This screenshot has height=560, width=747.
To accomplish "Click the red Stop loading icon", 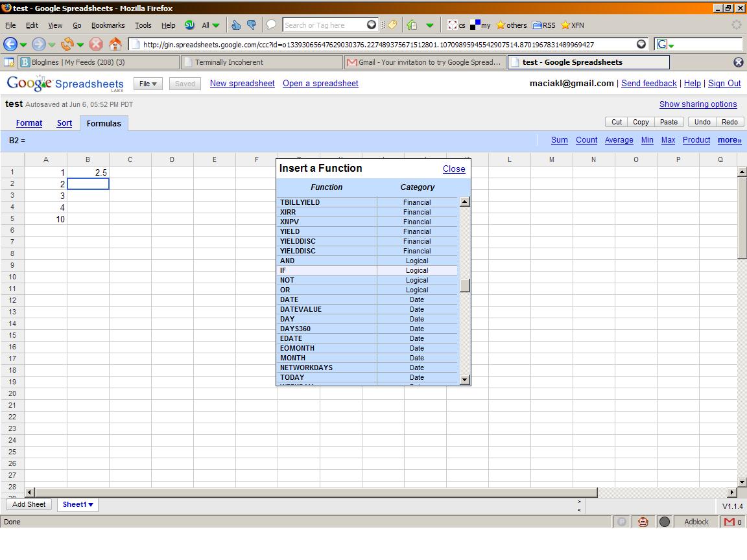I will coord(96,44).
